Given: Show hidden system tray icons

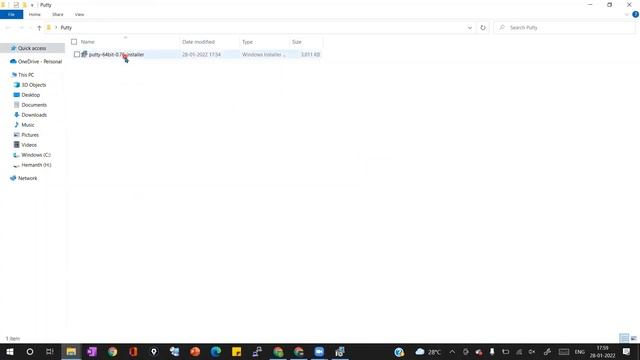Looking at the screenshot, I should click(x=452, y=351).
